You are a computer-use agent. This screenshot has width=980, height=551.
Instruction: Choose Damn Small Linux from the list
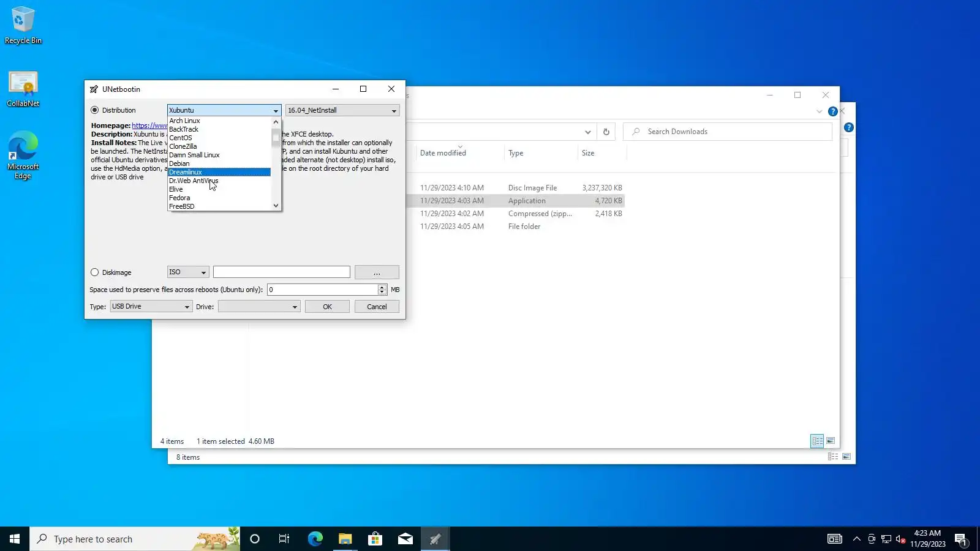(219, 155)
